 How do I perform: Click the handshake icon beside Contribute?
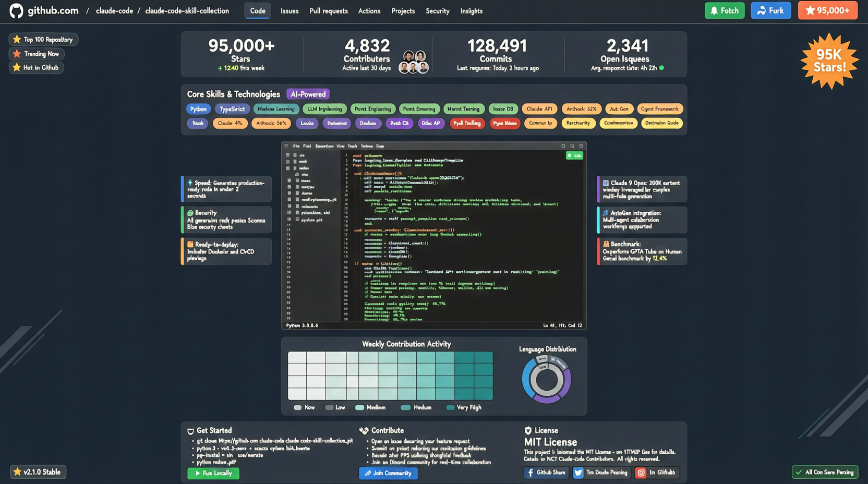[364, 430]
